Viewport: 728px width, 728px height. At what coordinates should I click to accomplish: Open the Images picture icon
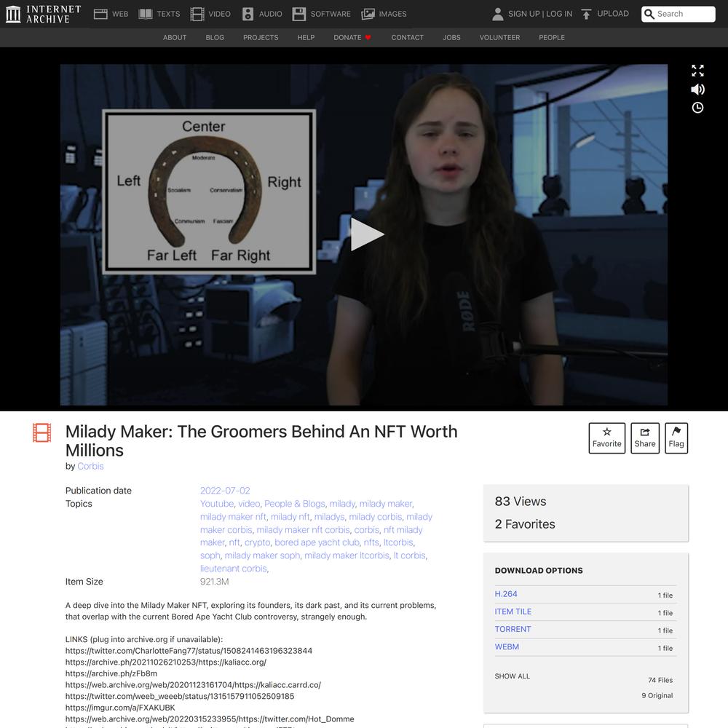coord(368,14)
